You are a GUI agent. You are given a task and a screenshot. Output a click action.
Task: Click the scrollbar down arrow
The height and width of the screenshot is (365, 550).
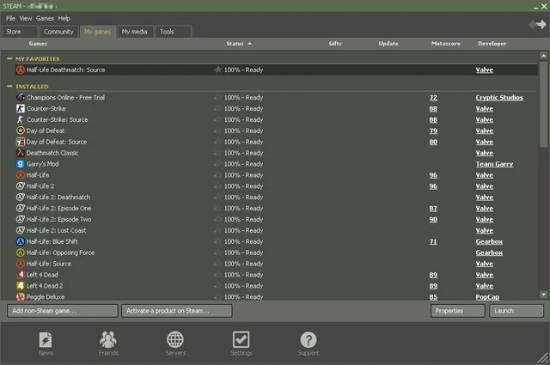tap(543, 295)
